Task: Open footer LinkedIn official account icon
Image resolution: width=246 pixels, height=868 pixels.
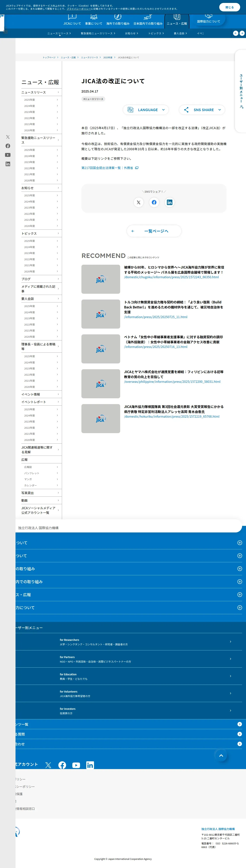Action: [90, 765]
